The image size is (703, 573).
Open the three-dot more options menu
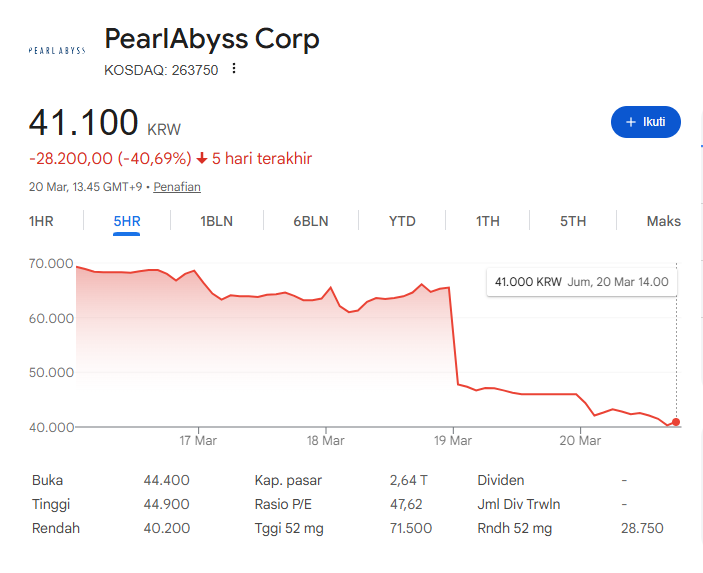point(234,69)
